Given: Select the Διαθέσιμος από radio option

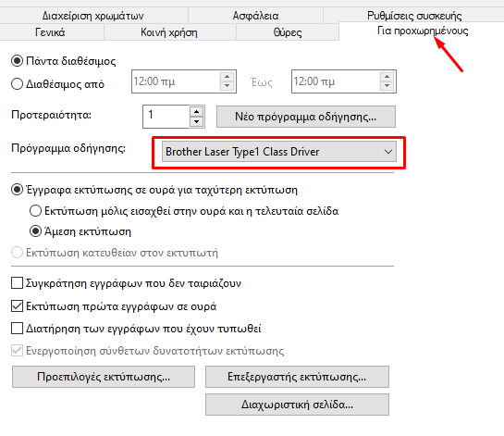Looking at the screenshot, I should pos(17,84).
